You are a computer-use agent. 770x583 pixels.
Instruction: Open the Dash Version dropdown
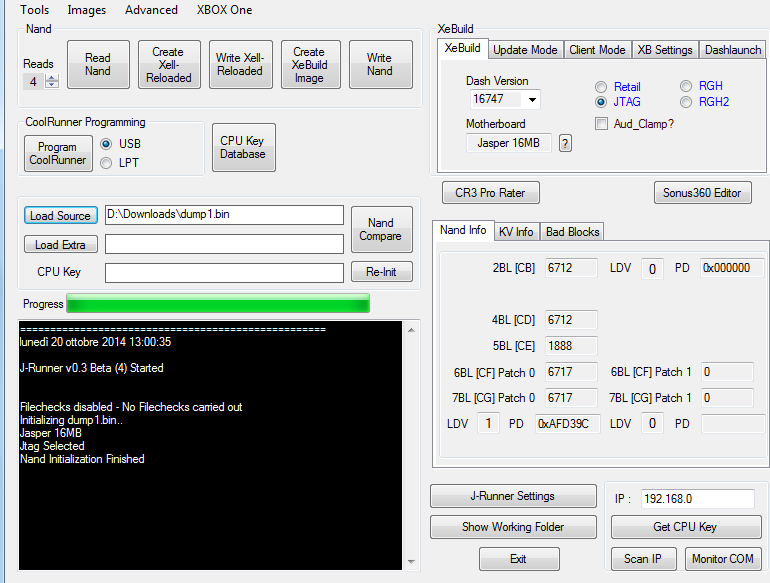(532, 100)
